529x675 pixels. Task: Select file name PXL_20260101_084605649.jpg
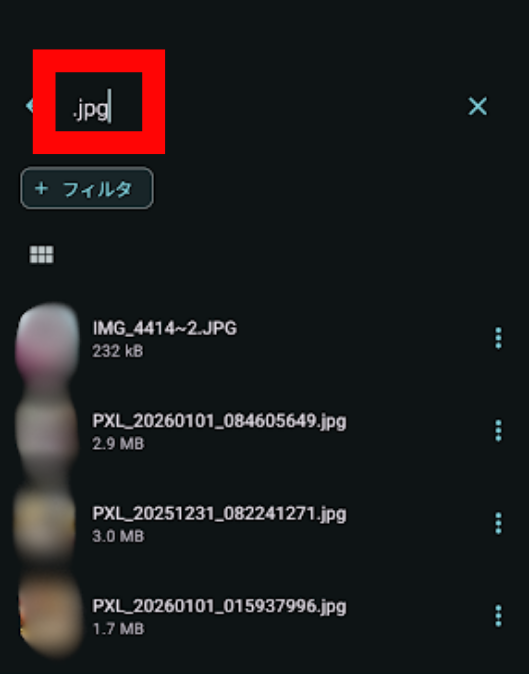coord(219,421)
